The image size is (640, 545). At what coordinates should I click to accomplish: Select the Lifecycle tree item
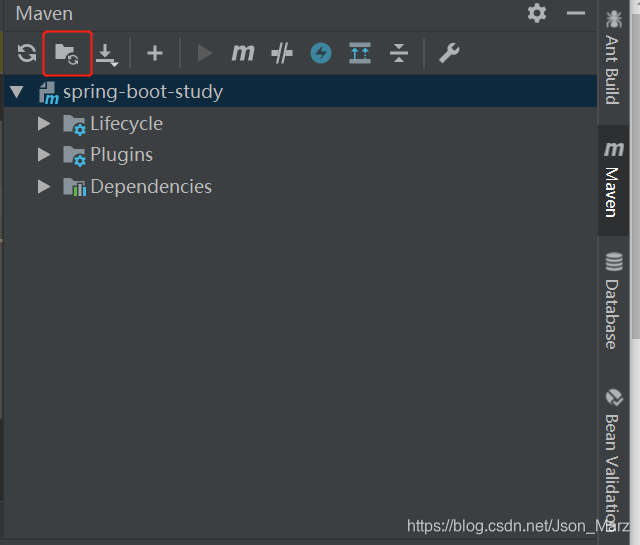coord(127,123)
